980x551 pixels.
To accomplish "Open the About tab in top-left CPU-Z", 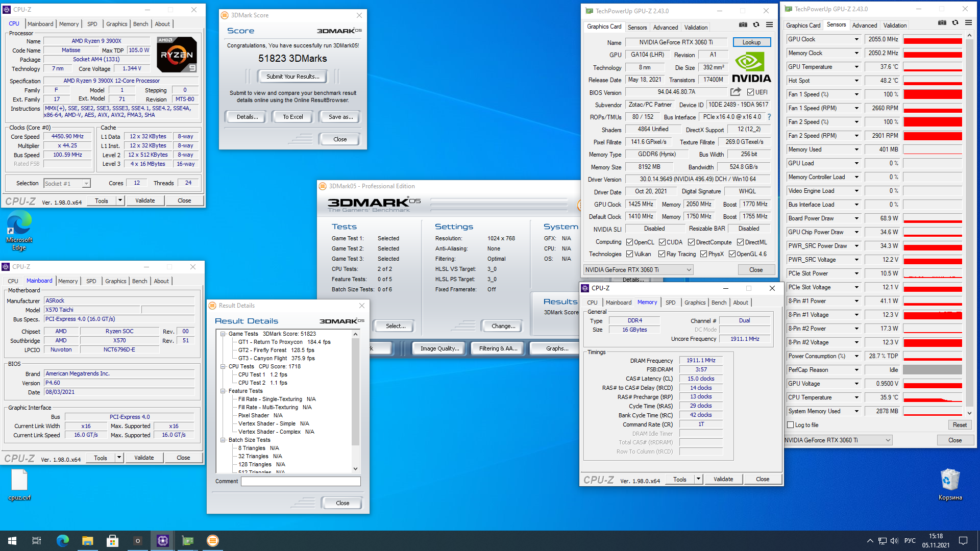I will click(162, 24).
